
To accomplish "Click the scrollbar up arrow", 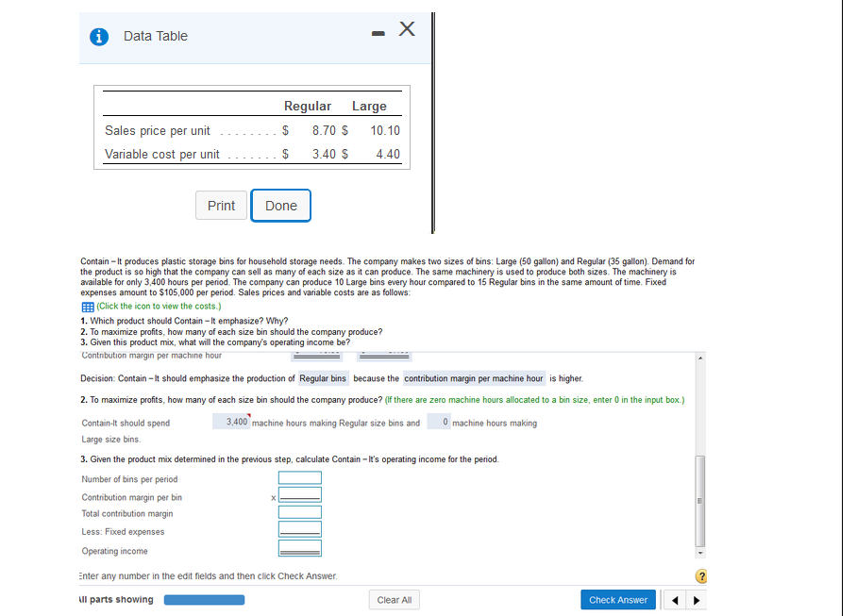I will click(x=699, y=357).
